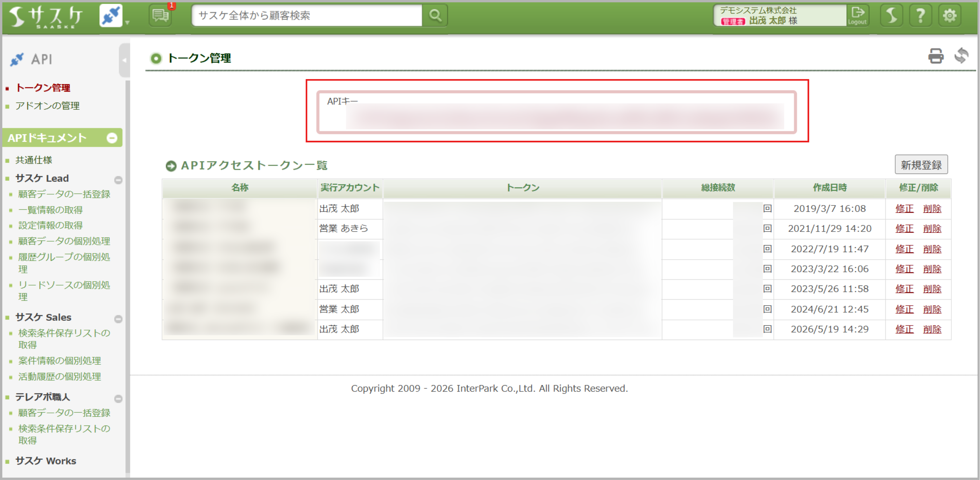The image size is (980, 480).
Task: Click the APIアクセストークン一覧 heading arrow icon
Action: click(171, 166)
